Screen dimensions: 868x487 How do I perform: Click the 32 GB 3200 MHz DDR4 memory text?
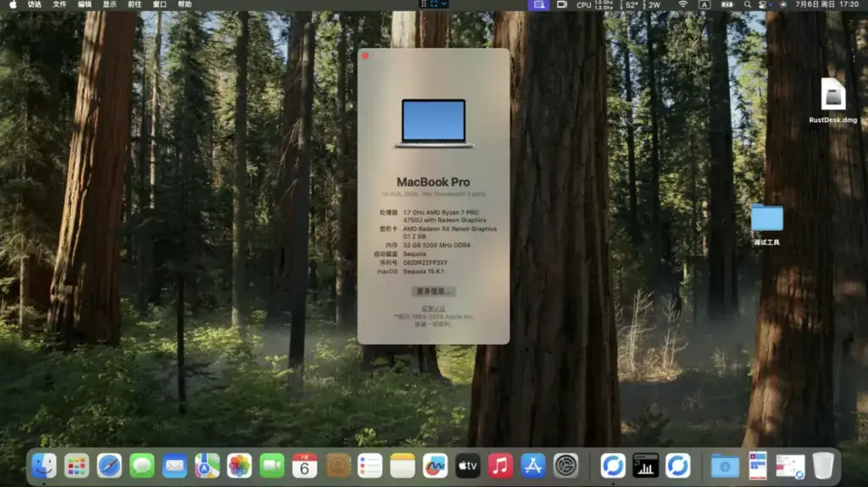[437, 245]
